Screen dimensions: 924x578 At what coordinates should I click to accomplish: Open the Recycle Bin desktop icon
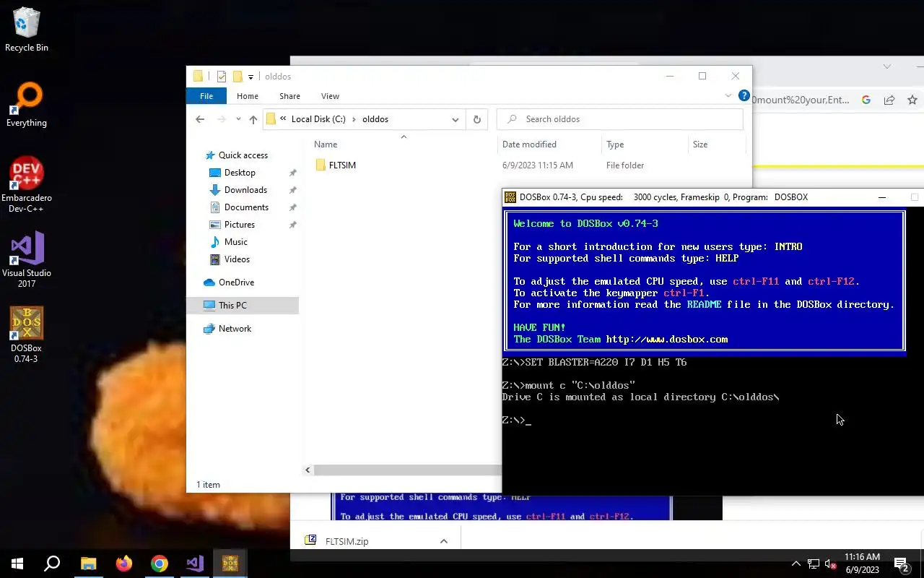(x=27, y=30)
